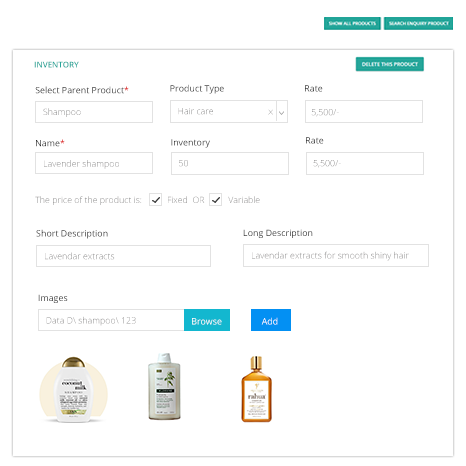Clear Hair care selection with X icon

click(270, 112)
